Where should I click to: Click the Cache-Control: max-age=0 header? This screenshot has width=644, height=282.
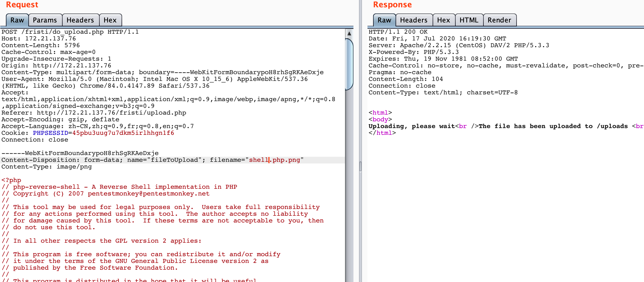point(49,52)
